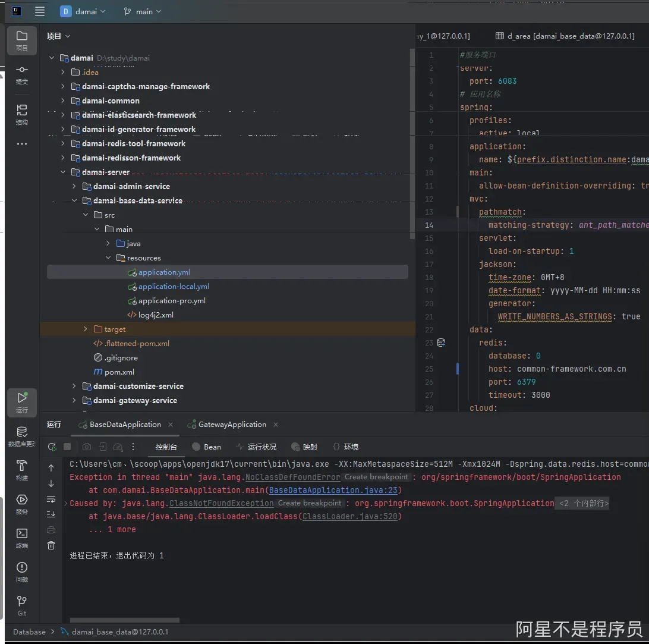Open the Git tool window
This screenshot has height=644, width=649.
22,605
